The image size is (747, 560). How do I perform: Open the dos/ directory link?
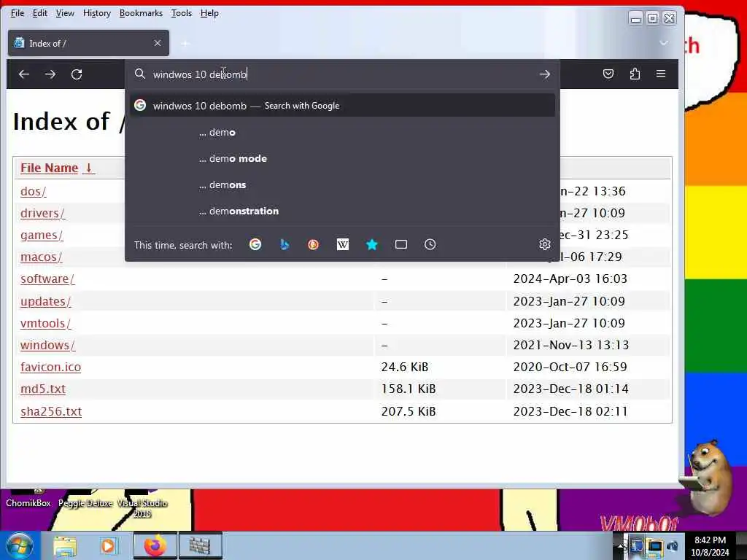point(34,191)
